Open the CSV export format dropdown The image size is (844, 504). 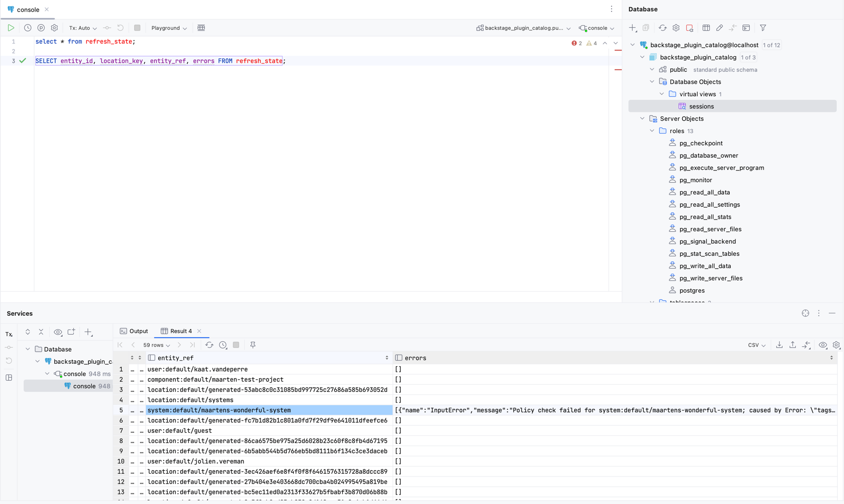(757, 345)
